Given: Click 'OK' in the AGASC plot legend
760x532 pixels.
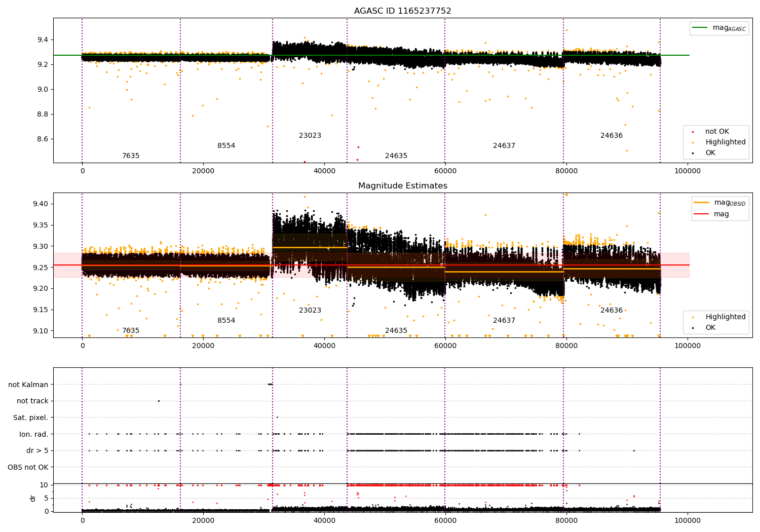Looking at the screenshot, I should tap(710, 153).
